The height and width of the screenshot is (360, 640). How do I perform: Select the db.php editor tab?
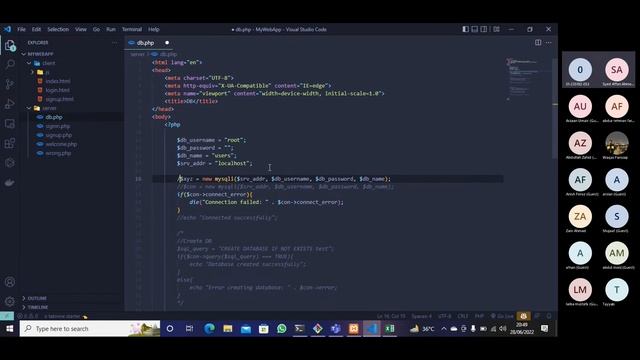pos(149,42)
